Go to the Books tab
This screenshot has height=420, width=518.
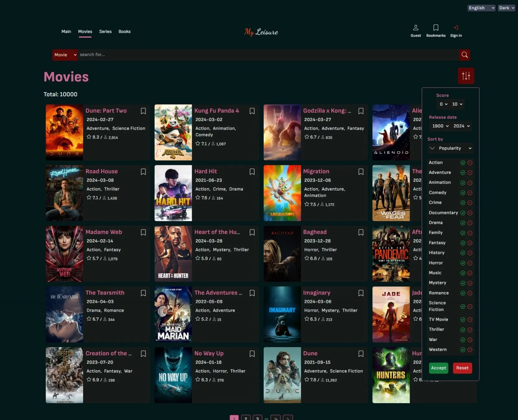pyautogui.click(x=125, y=31)
